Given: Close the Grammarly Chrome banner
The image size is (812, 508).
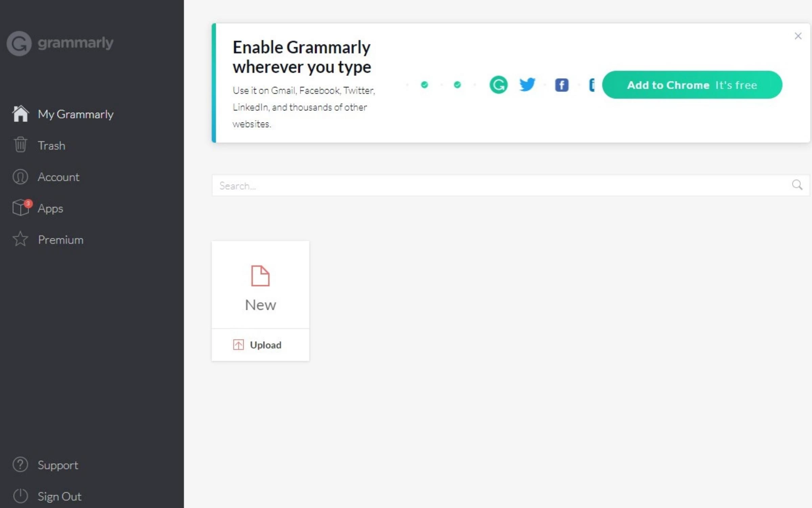Looking at the screenshot, I should [x=797, y=36].
